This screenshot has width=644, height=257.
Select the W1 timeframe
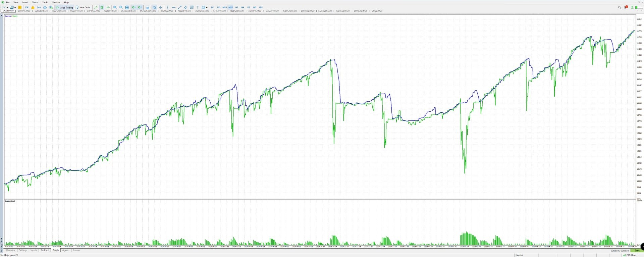click(x=255, y=7)
